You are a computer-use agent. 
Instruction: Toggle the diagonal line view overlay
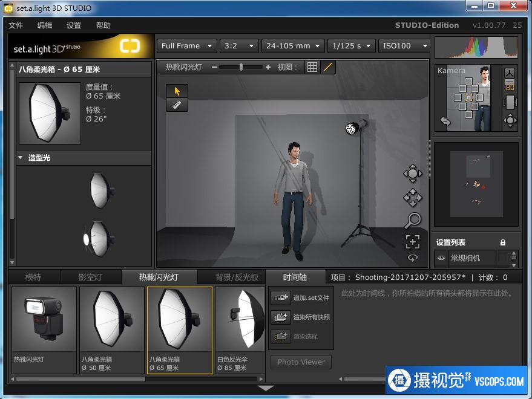[x=328, y=67]
